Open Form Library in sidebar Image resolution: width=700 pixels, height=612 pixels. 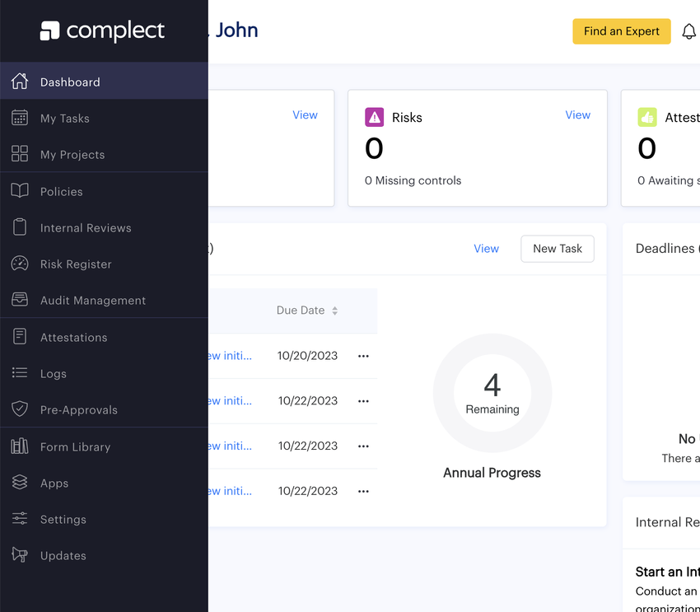tap(75, 446)
